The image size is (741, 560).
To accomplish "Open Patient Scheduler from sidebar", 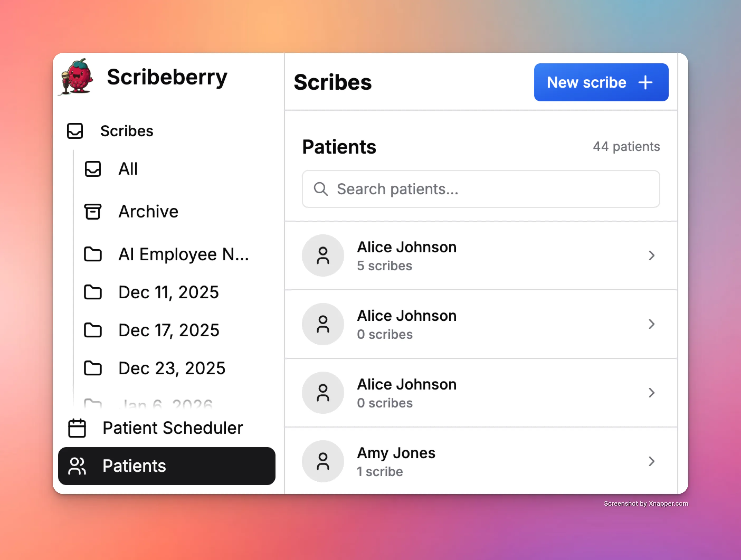I will coord(173,428).
